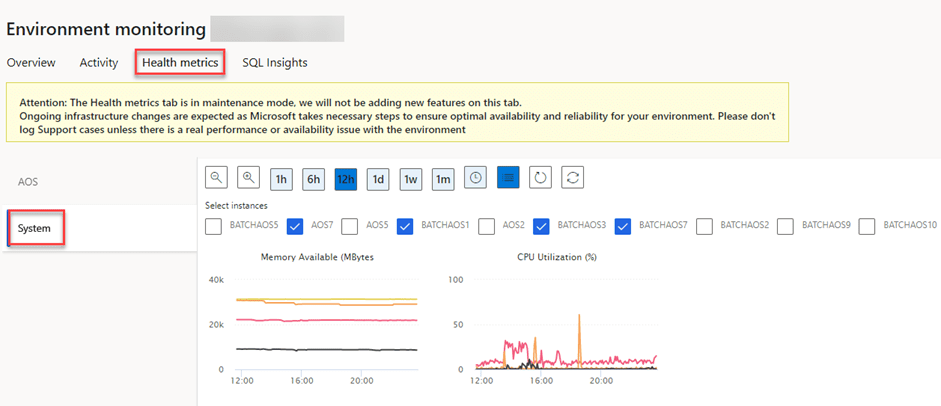Screen dimensions: 941x406
Task: Open the SQL Insights tab
Action: tap(274, 62)
